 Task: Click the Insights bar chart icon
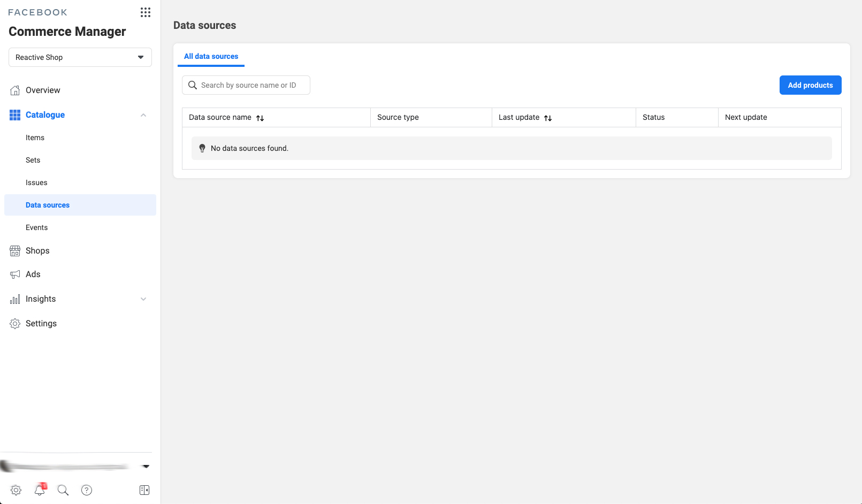click(15, 299)
